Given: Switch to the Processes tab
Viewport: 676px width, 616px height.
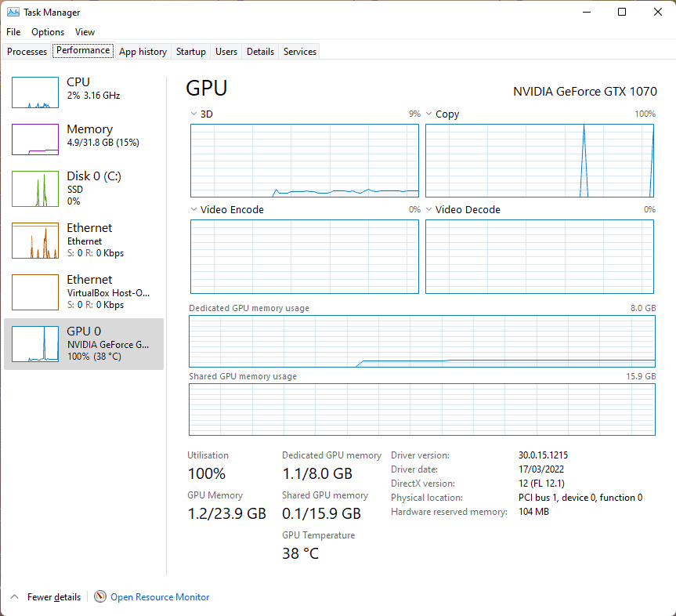Looking at the screenshot, I should [x=27, y=52].
